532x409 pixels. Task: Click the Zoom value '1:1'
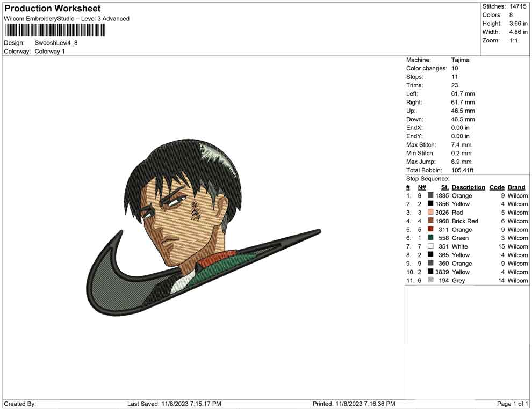point(514,40)
